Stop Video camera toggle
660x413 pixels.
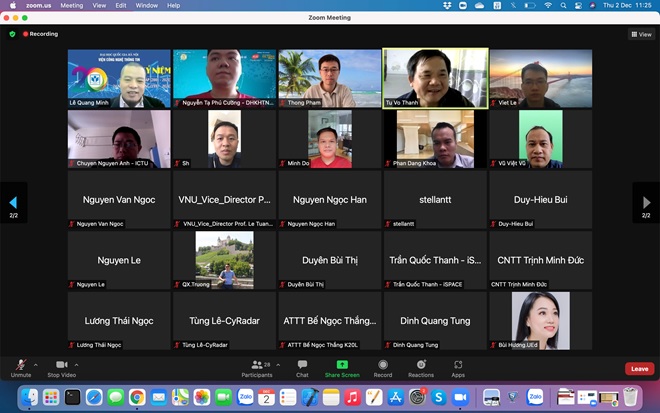tap(61, 367)
